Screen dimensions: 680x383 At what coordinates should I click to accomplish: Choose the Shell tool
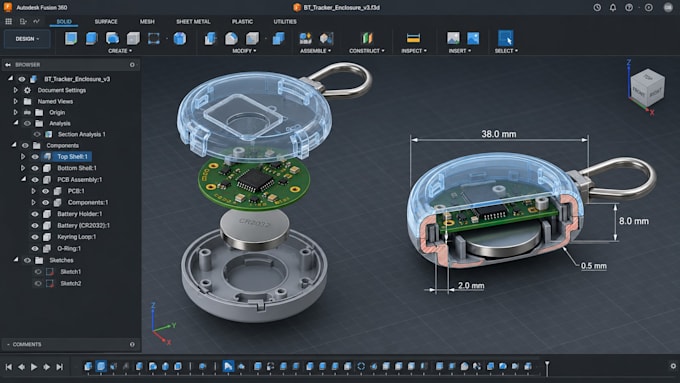click(x=252, y=38)
